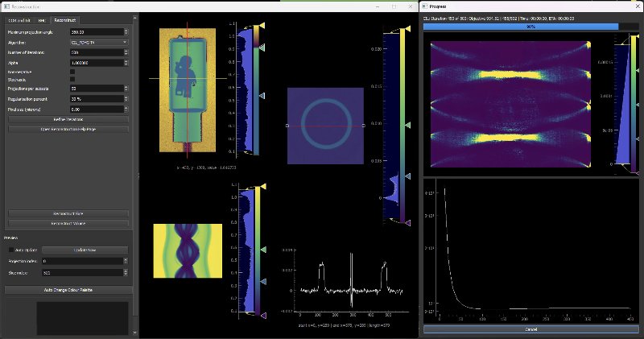Click the blue tick of the projection histogram gradient
The height and width of the screenshot is (339, 644).
point(262,96)
